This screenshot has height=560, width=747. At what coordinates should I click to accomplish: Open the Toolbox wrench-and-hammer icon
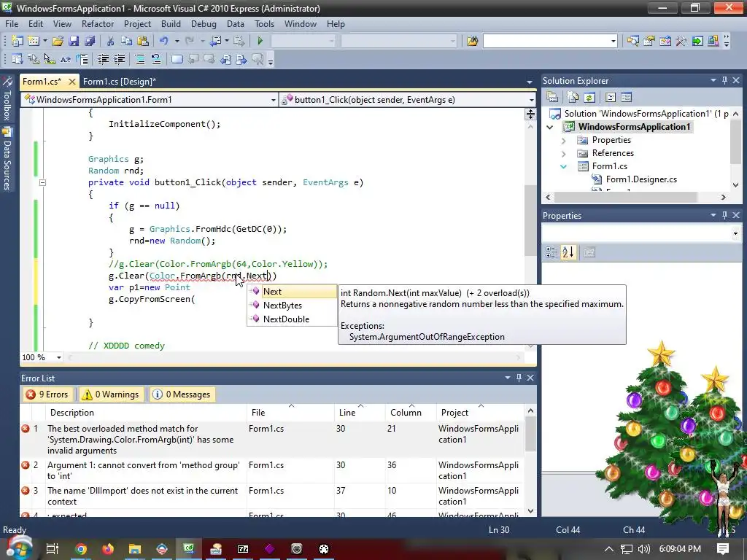(681, 41)
